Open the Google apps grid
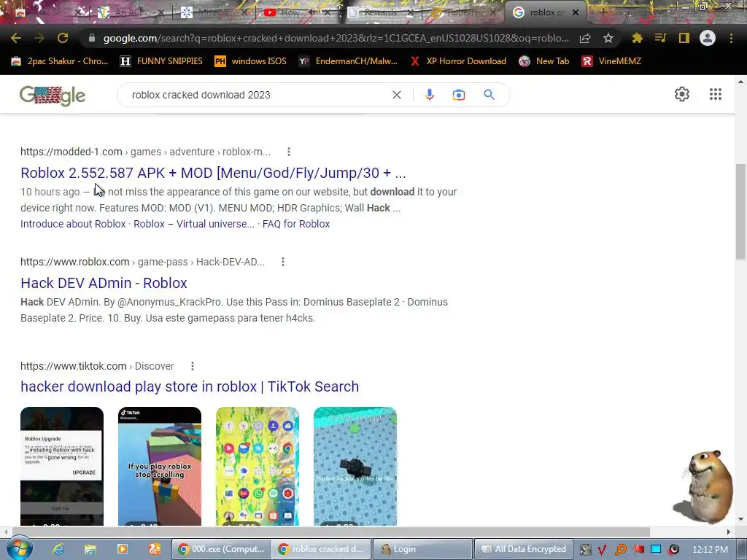The height and width of the screenshot is (560, 747). (x=716, y=94)
